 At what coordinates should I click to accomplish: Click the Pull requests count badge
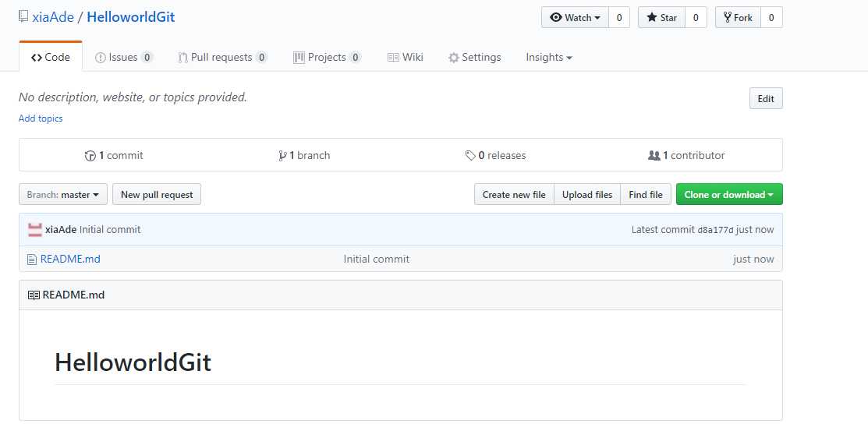click(x=261, y=58)
